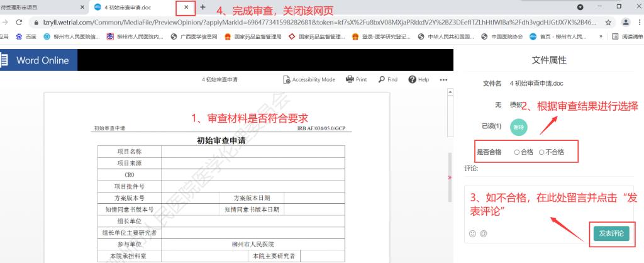644x263 pixels.
Task: Open a new browser tab
Action: pos(203,7)
